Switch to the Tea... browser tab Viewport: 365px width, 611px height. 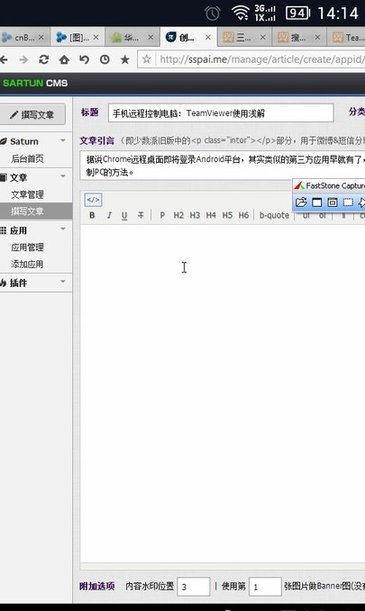coord(346,37)
